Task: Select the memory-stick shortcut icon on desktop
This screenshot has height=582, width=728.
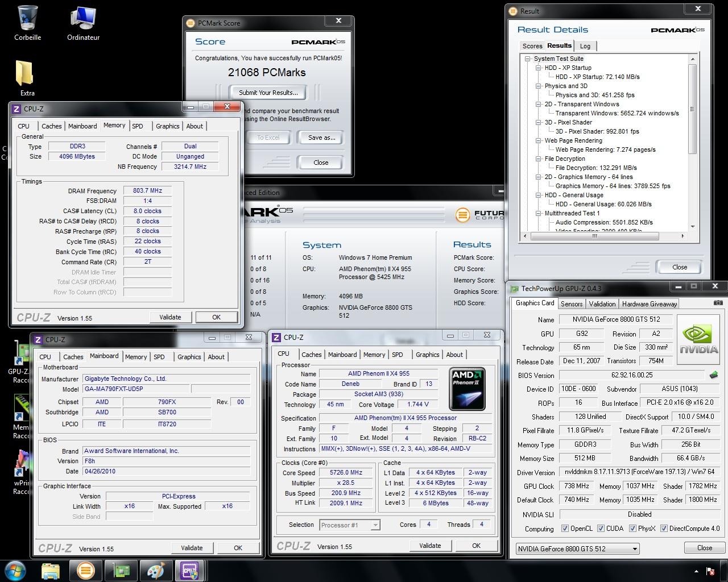Action: 22,408
